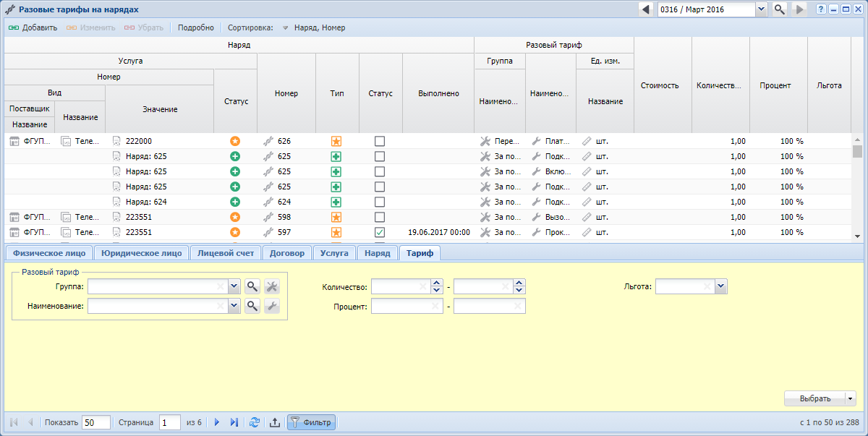Image resolution: width=868 pixels, height=436 pixels.
Task: Click the Выбрать button
Action: 814,398
